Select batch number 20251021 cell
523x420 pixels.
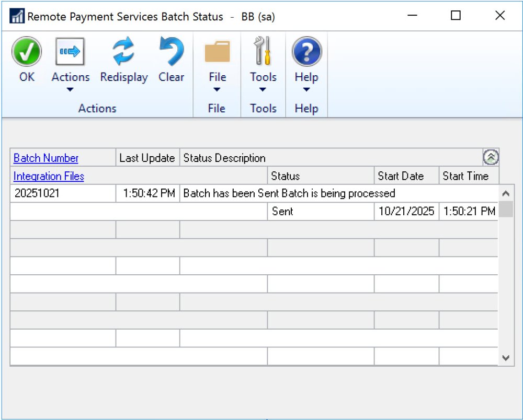[x=63, y=193]
